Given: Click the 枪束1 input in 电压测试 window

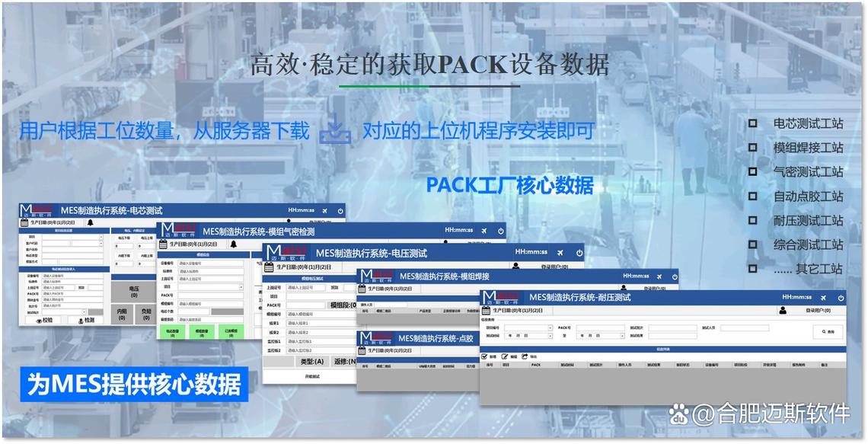Looking at the screenshot, I should [x=321, y=324].
